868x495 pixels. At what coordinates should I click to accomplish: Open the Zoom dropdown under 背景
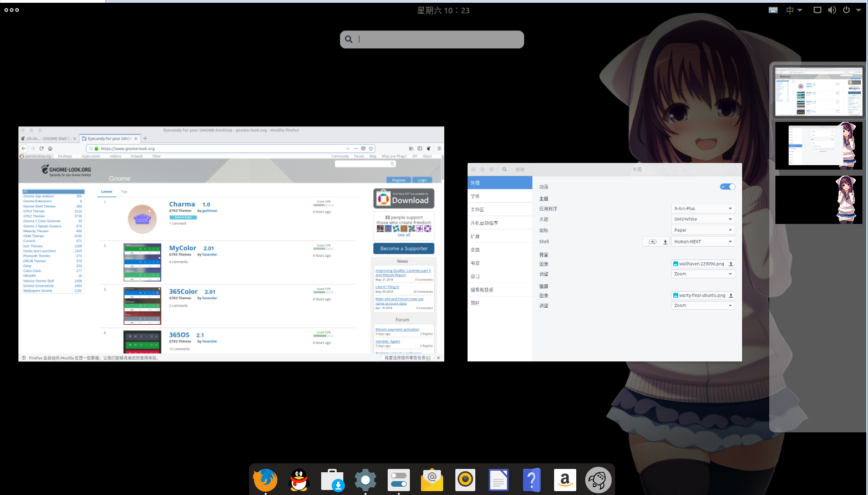coord(703,274)
